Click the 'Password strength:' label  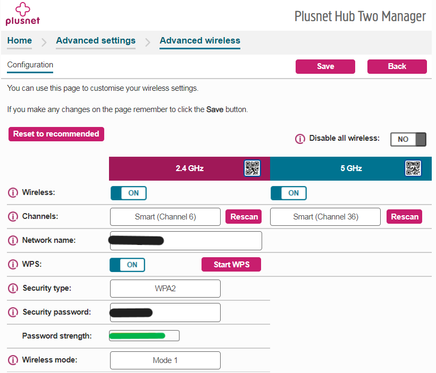click(57, 336)
